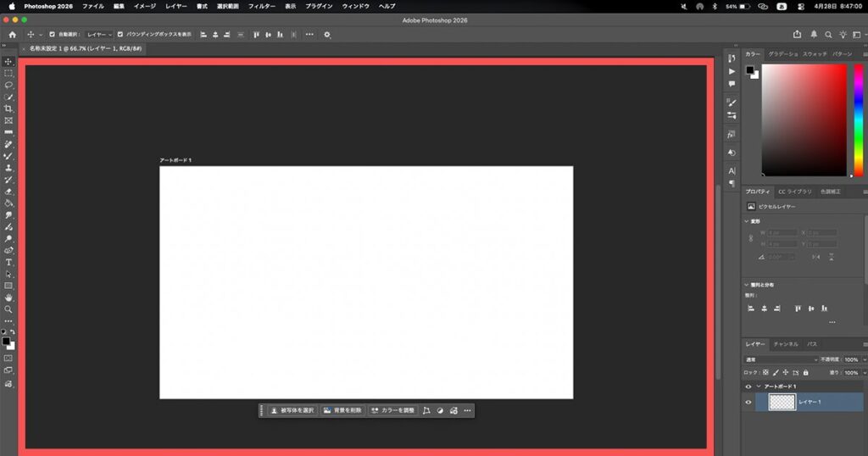Open the workspace switcher icon at top right

pyautogui.click(x=857, y=34)
